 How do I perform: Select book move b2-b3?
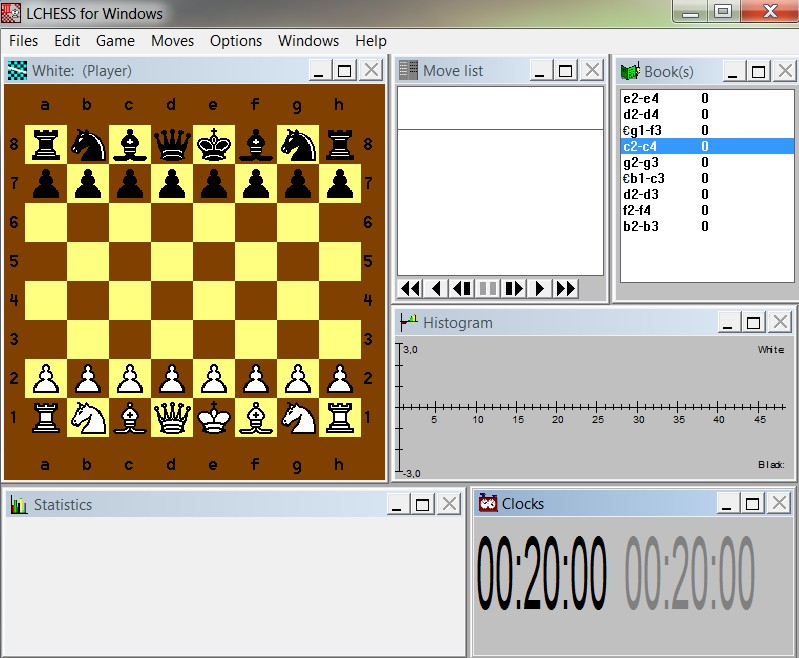point(707,226)
